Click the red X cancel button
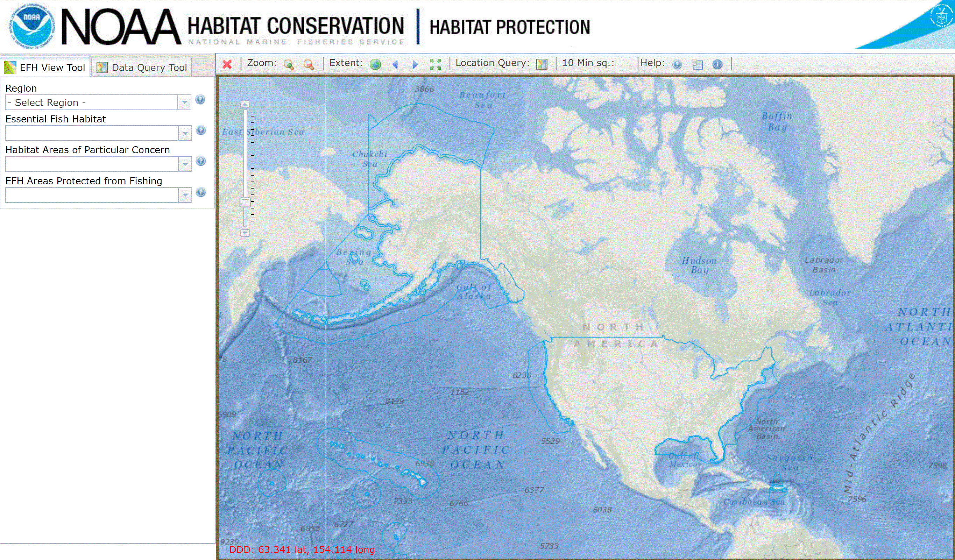Screen dimensions: 955x560 pyautogui.click(x=228, y=63)
